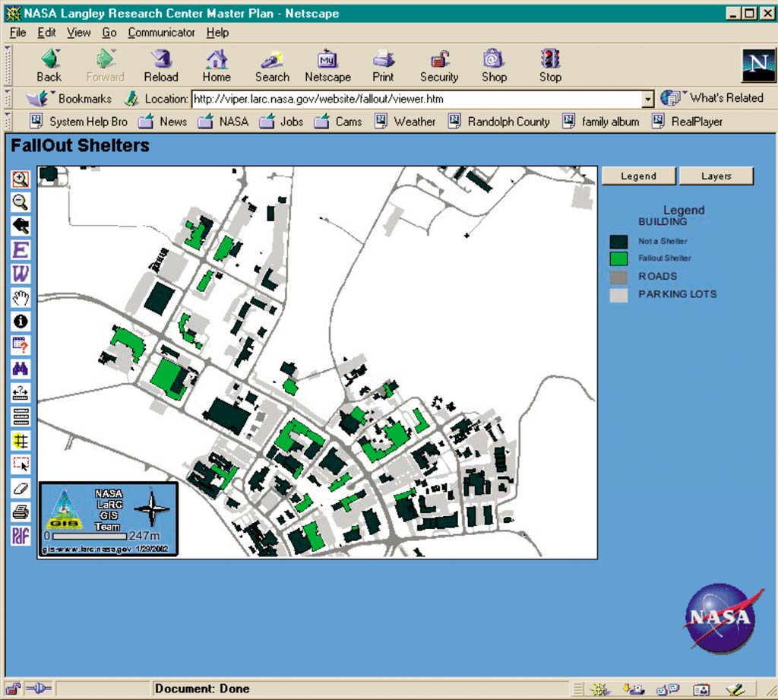Select the Zoom Out map tool

(21, 203)
